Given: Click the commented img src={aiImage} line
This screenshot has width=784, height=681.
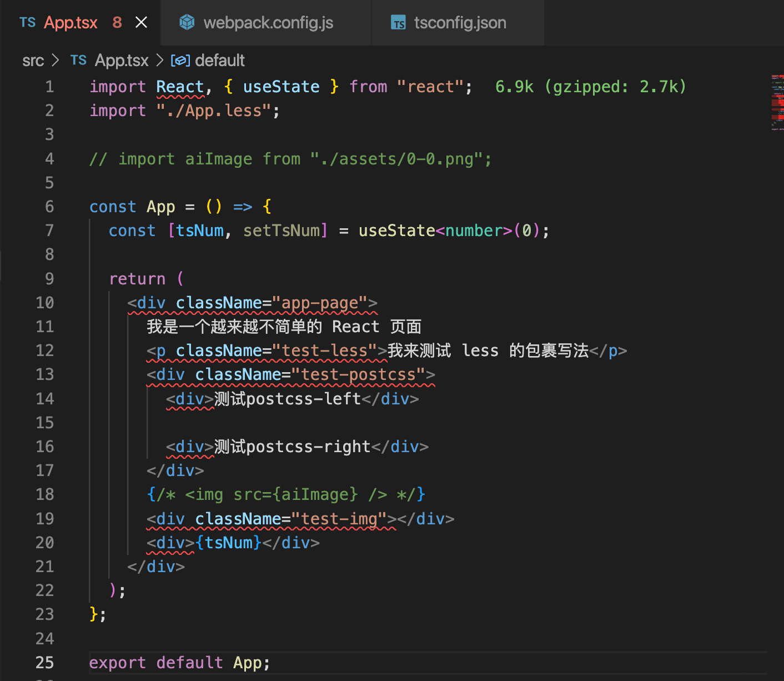Looking at the screenshot, I should 286,494.
